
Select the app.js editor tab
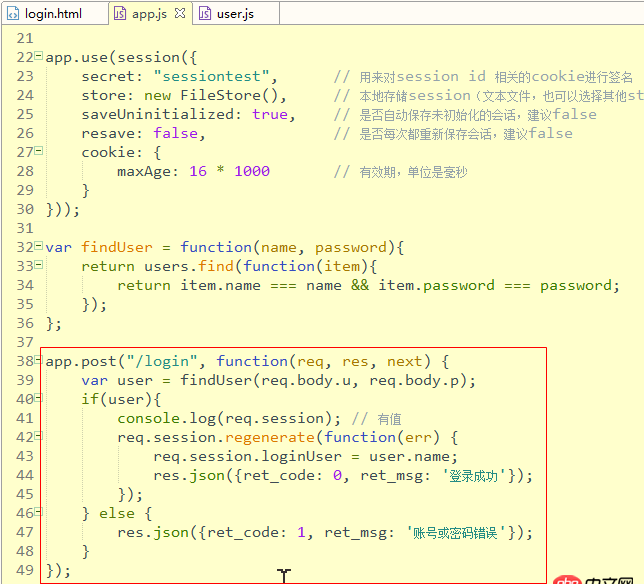[x=149, y=14]
